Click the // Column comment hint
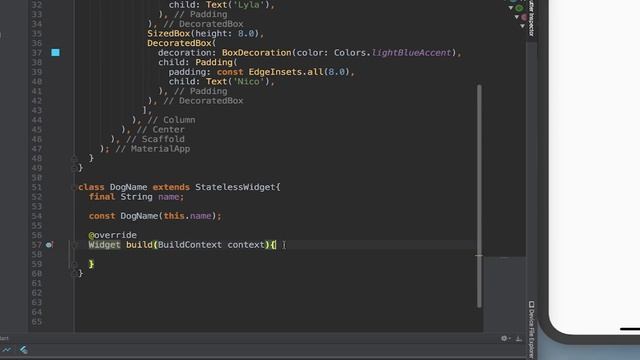The width and height of the screenshot is (640, 360). coord(171,120)
